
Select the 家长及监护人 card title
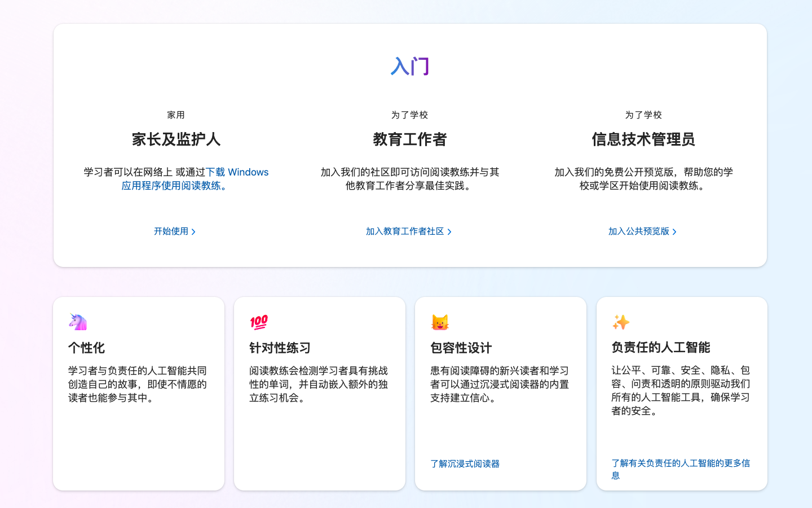(x=176, y=139)
